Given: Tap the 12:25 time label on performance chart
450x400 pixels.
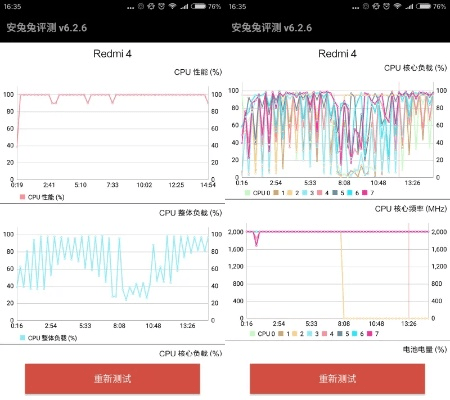Looking at the screenshot, I should point(176,185).
